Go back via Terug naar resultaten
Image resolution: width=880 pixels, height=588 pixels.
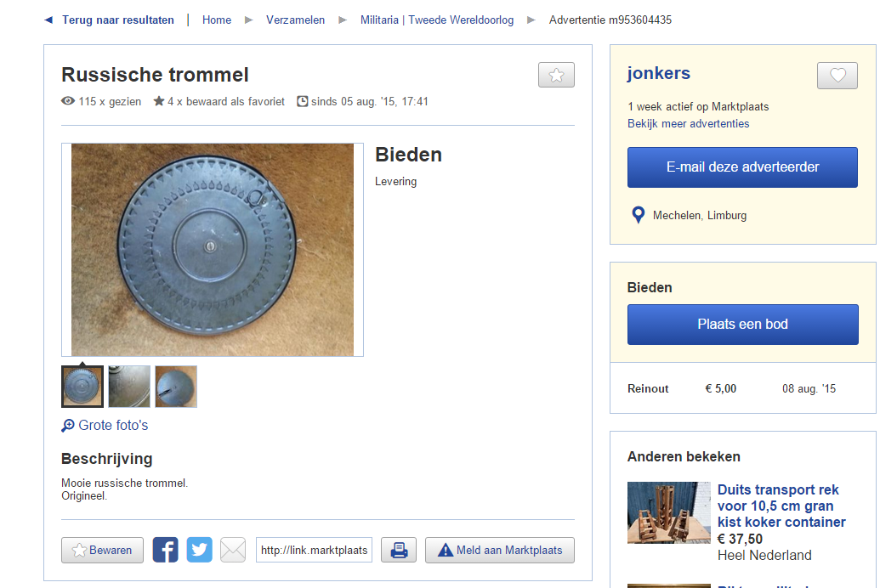tap(117, 20)
